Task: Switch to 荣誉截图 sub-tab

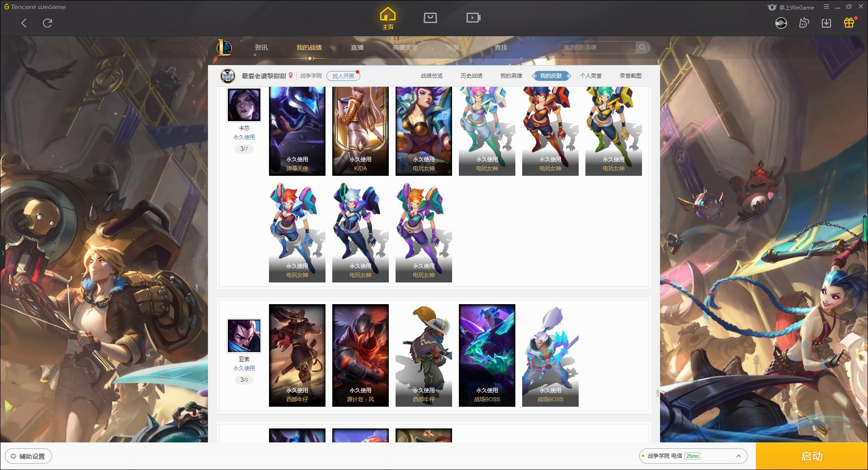Action: point(631,76)
